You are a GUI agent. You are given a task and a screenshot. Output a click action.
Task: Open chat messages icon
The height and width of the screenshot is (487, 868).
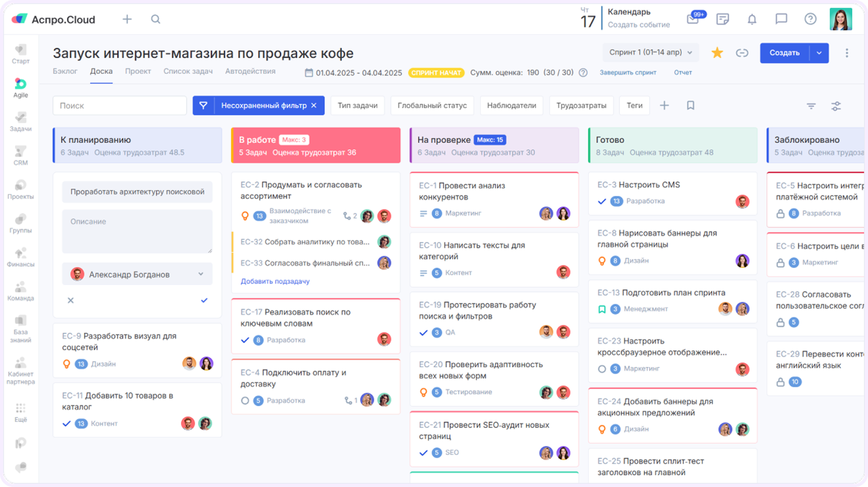(x=781, y=19)
